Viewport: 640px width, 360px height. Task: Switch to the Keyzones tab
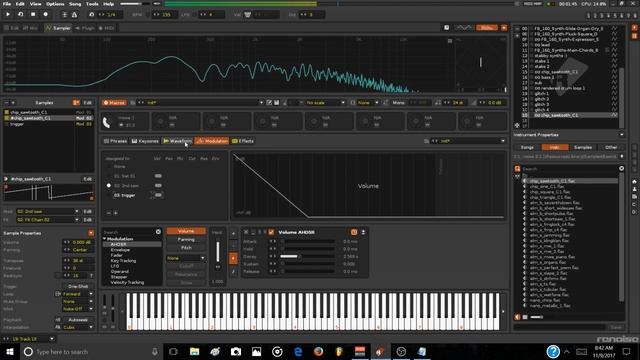(x=145, y=141)
